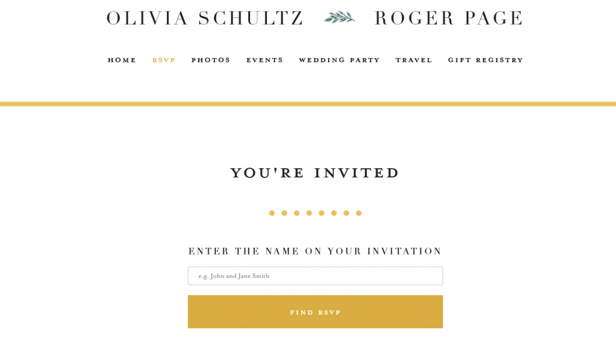The image size is (616, 364).
Task: Click the last gold dot in divider
Action: coord(359,213)
